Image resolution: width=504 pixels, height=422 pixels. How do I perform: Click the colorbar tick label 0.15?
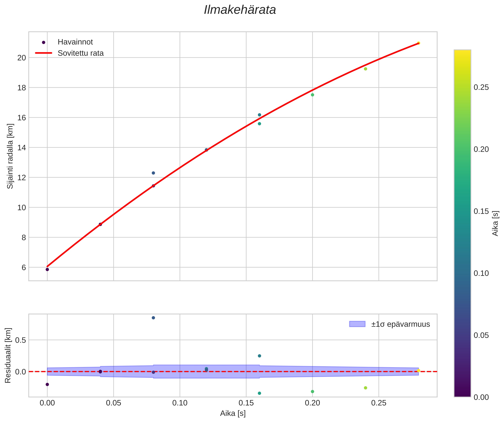tap(481, 211)
